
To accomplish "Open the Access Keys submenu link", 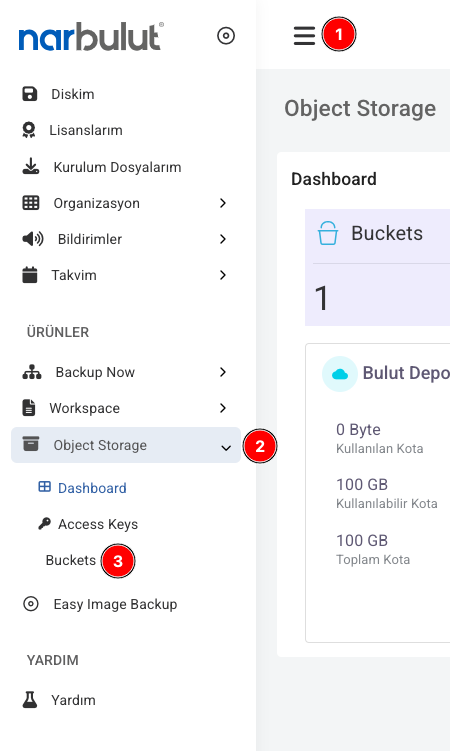I will 98,524.
